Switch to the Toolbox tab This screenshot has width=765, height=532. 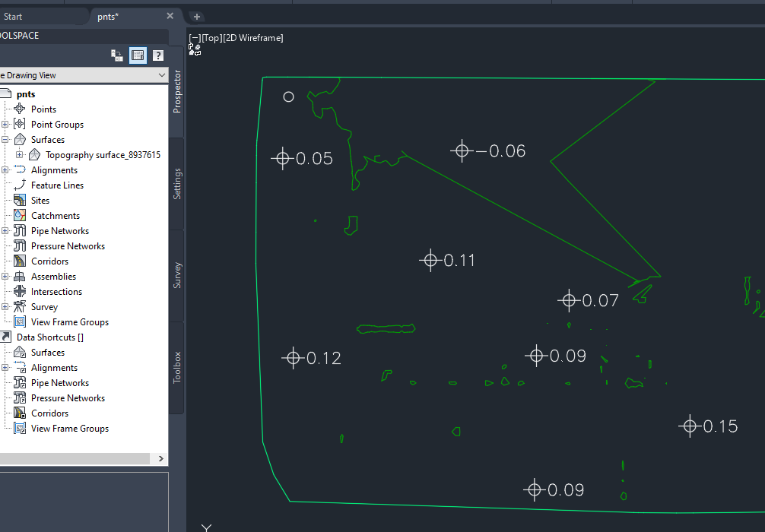[176, 367]
